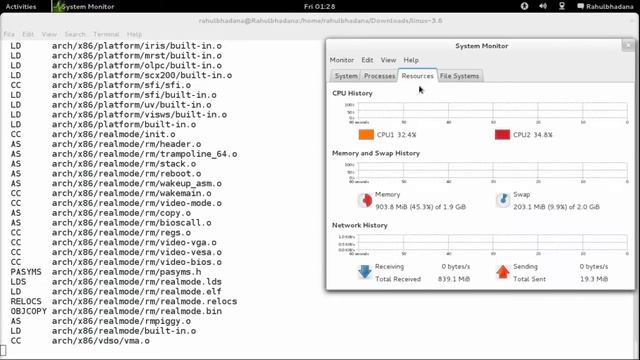
Task: Click the CPU History graph
Action: 492,111
